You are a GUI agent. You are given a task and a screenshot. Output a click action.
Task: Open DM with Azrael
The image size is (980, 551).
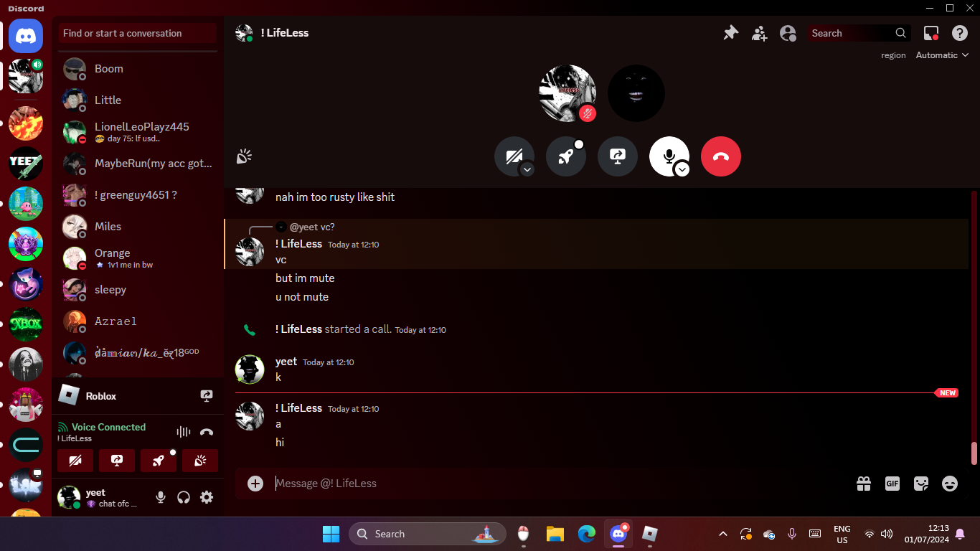coord(138,321)
